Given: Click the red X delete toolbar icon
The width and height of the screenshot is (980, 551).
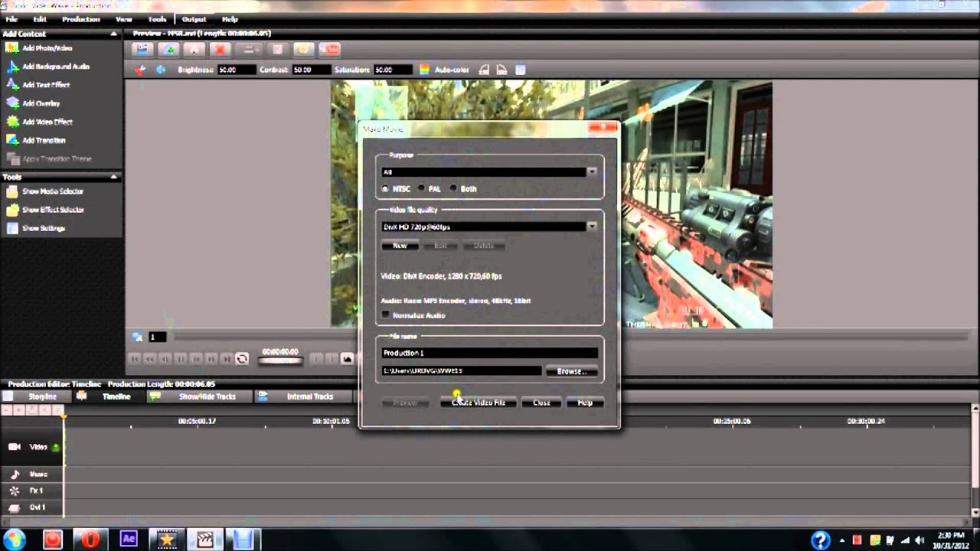Looking at the screenshot, I should click(x=220, y=50).
